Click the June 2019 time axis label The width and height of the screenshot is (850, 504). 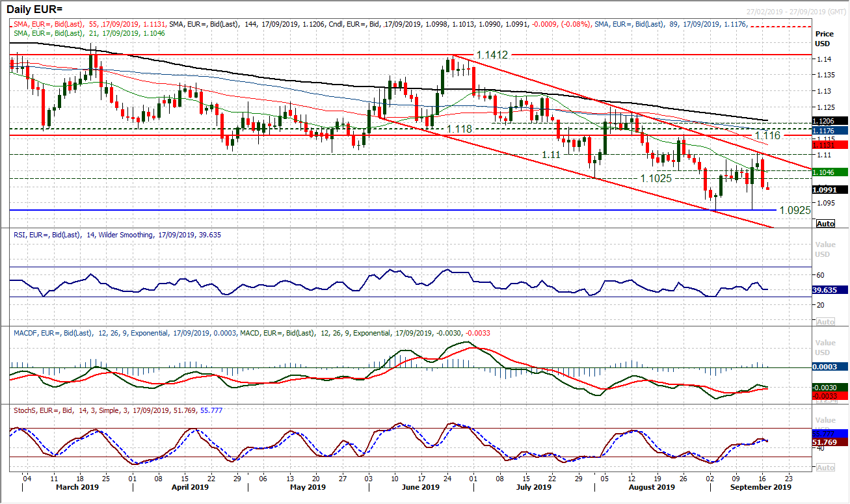[x=421, y=487]
